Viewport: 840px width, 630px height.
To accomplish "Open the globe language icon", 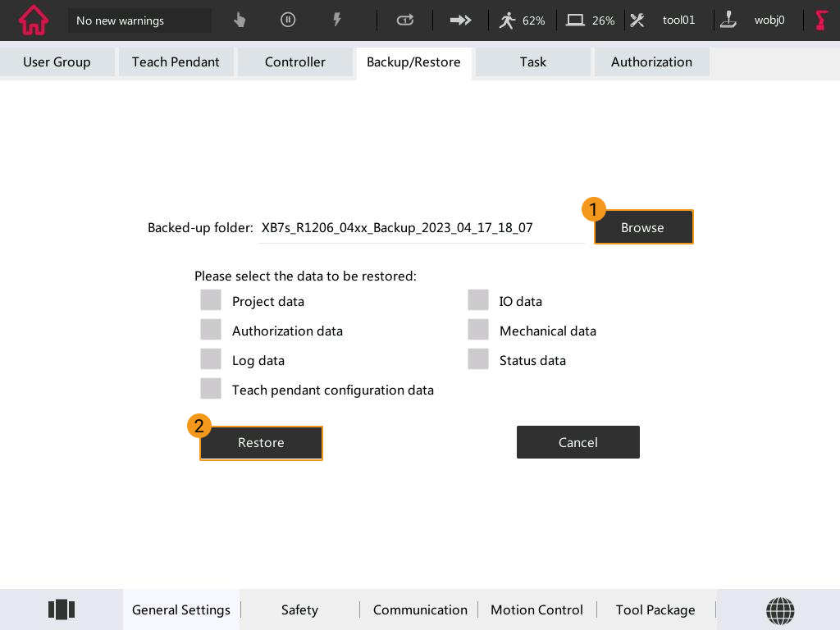I will [x=779, y=609].
